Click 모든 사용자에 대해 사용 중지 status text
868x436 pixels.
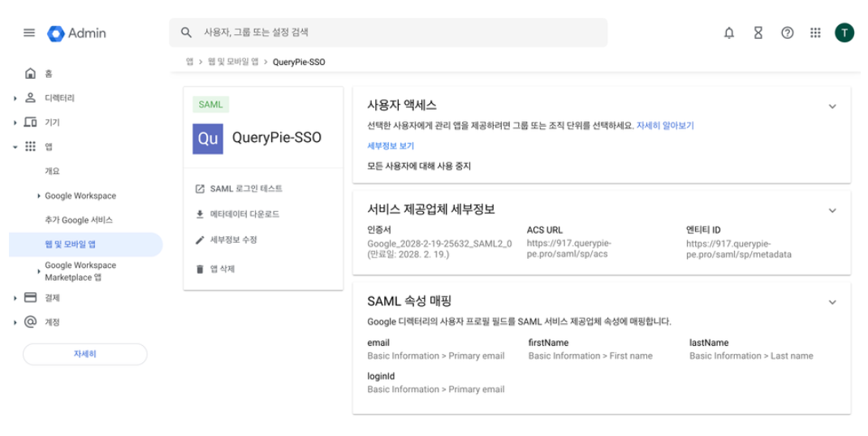419,166
